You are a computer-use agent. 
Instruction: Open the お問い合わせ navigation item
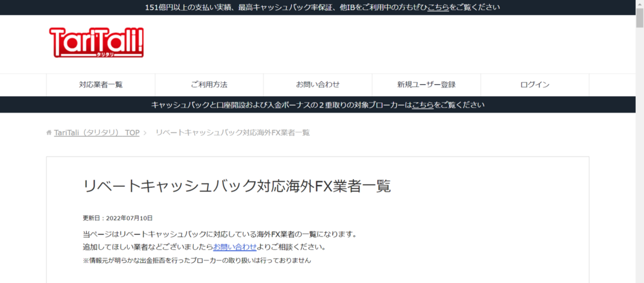[318, 85]
